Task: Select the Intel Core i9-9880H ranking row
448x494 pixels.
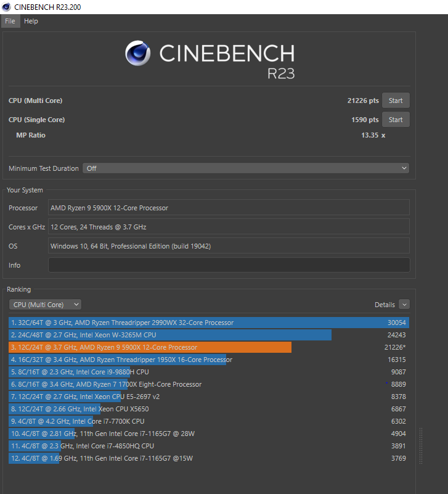Action: 209,372
